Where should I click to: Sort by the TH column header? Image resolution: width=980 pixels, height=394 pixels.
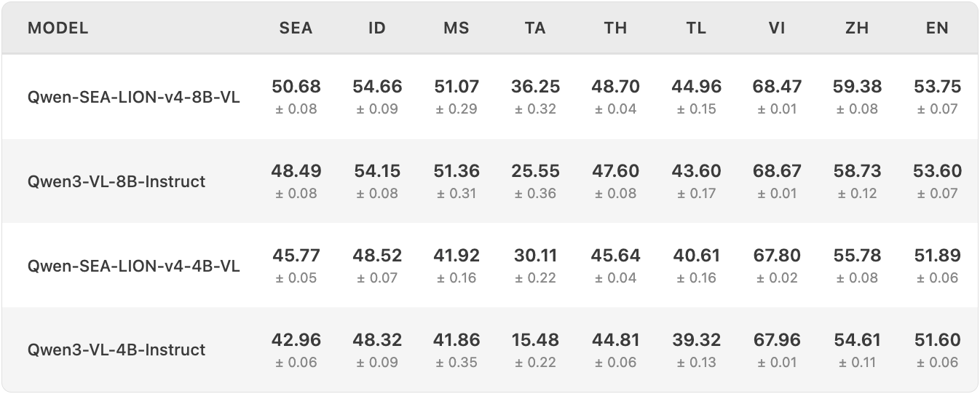click(615, 28)
